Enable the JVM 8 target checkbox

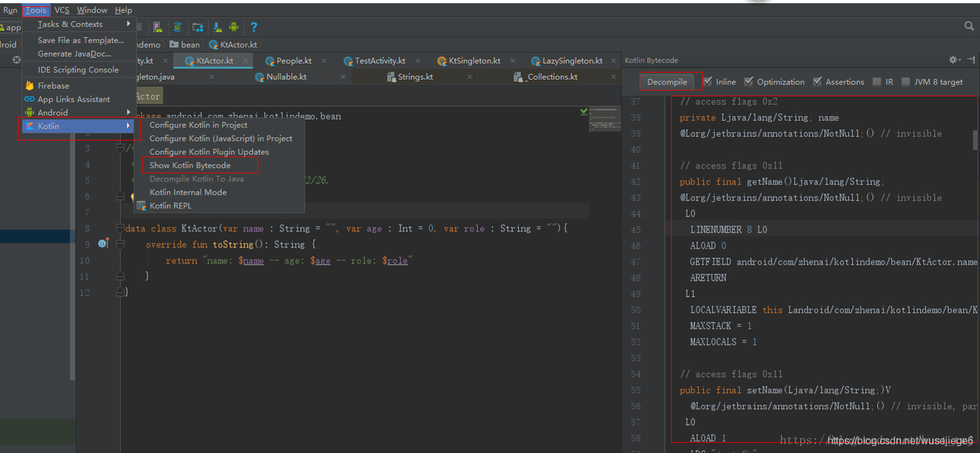[x=906, y=82]
